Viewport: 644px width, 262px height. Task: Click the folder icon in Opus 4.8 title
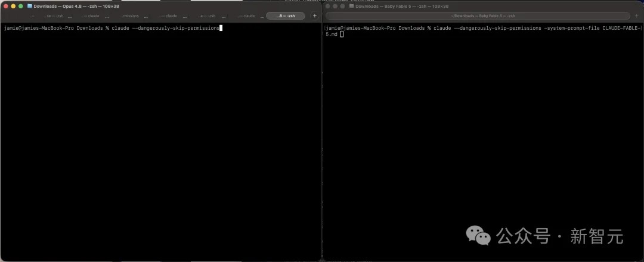(x=30, y=6)
